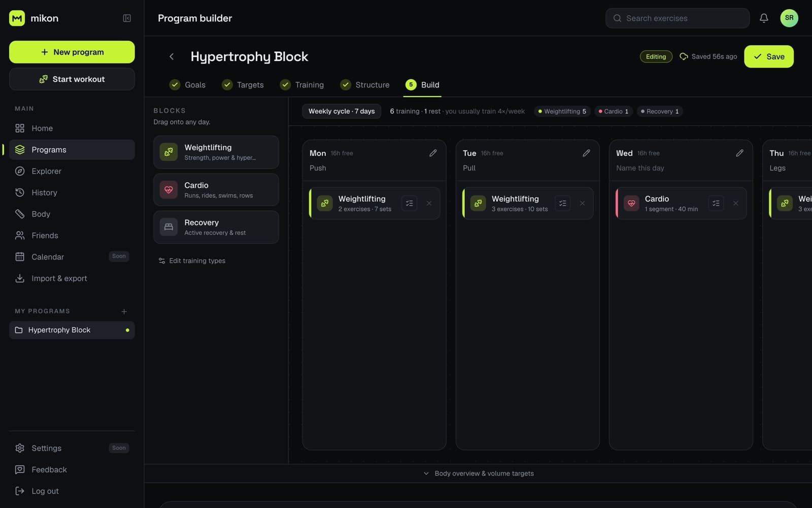Open exercise list for Monday Weightlifting block
812x508 pixels.
tap(410, 203)
